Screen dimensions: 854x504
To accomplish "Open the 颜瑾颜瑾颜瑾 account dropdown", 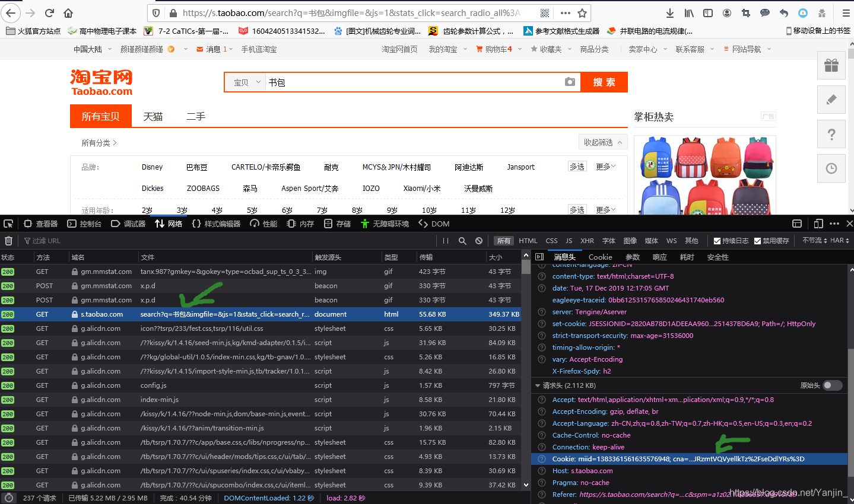I will [154, 49].
